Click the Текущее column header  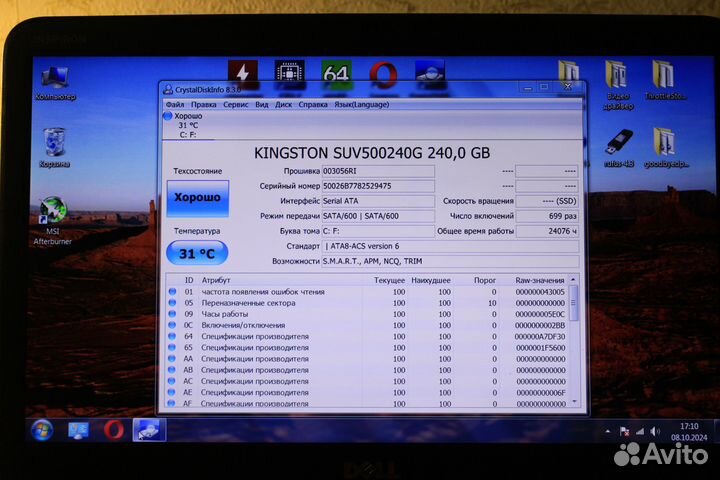coord(389,280)
